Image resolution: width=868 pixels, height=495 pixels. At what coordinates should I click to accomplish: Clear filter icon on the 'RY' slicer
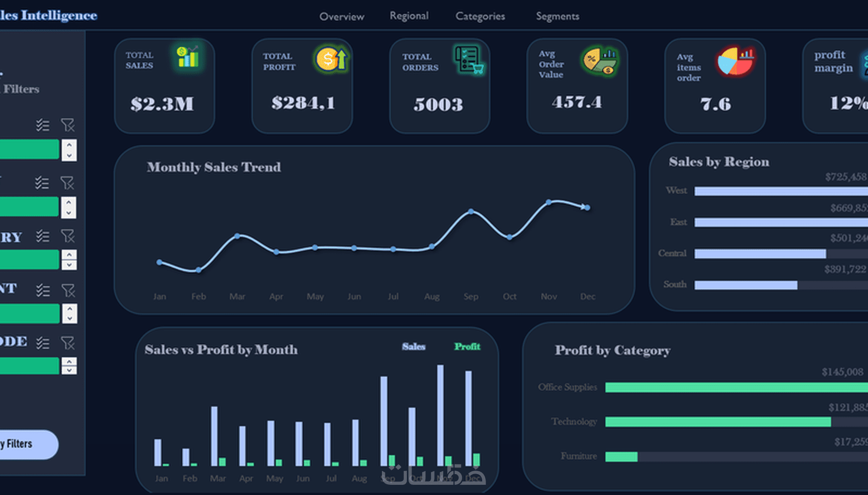click(x=68, y=236)
